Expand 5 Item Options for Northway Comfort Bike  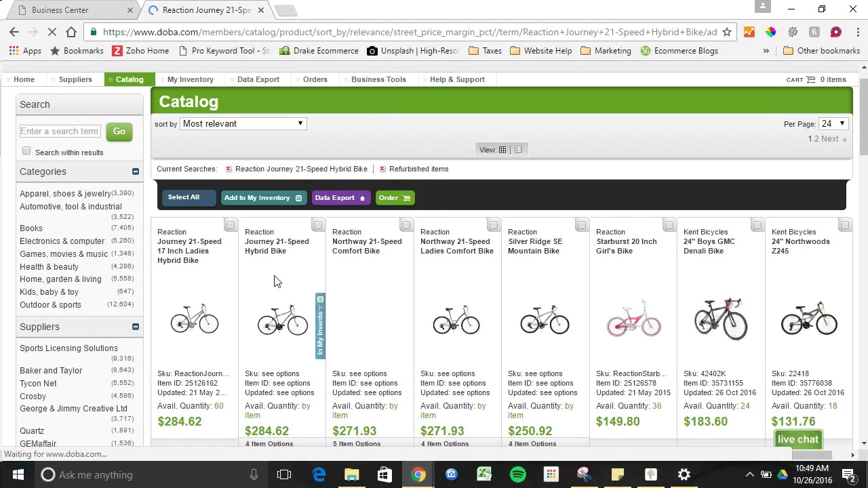tap(357, 444)
